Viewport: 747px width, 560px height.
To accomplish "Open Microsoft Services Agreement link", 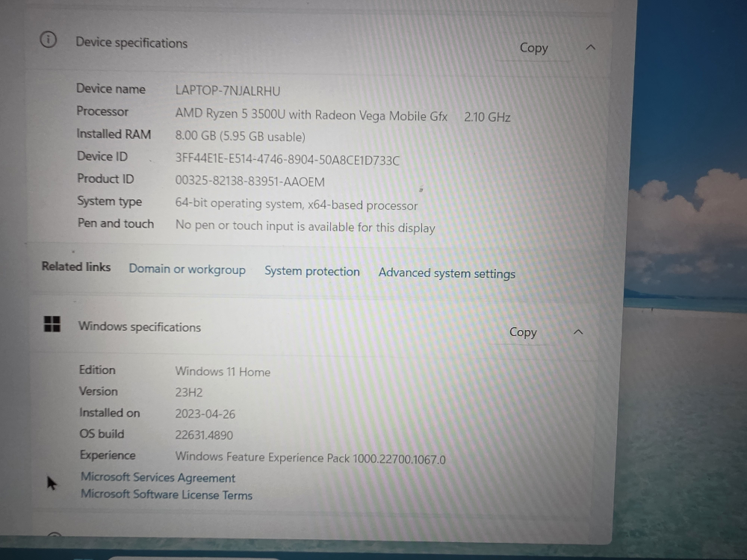I will pos(158,478).
